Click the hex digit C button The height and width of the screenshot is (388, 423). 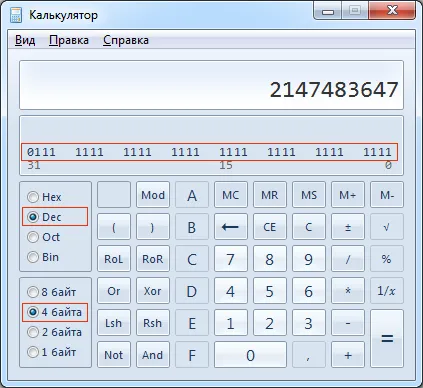click(192, 259)
